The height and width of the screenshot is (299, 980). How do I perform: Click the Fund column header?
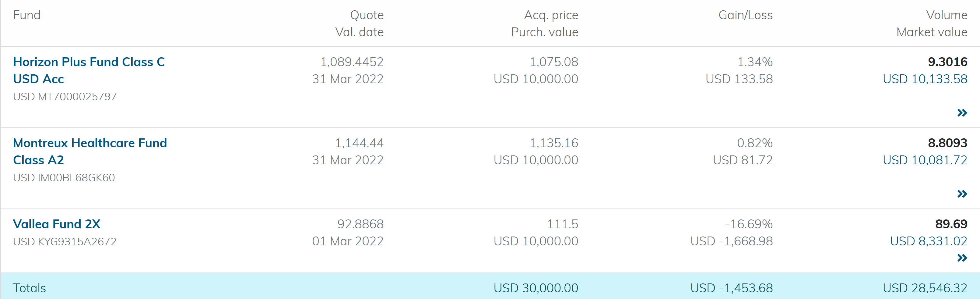tap(26, 15)
